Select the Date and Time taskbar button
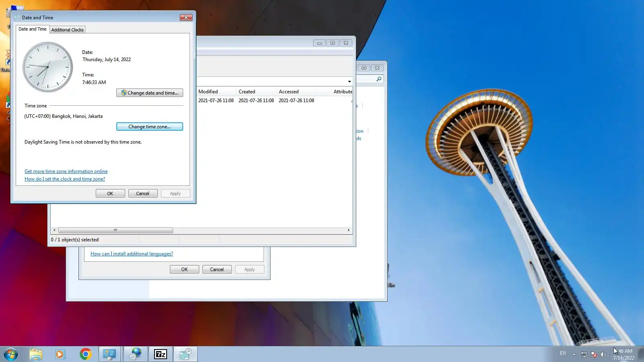 click(186, 354)
